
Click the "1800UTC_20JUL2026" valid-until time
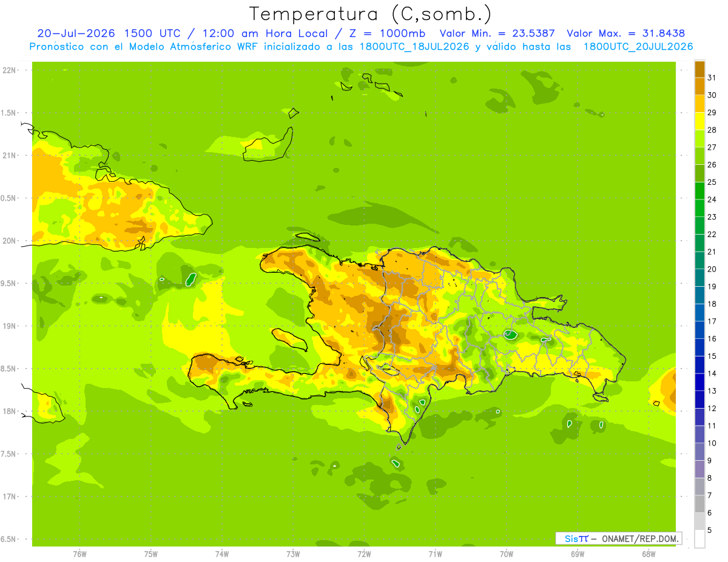pyautogui.click(x=638, y=47)
